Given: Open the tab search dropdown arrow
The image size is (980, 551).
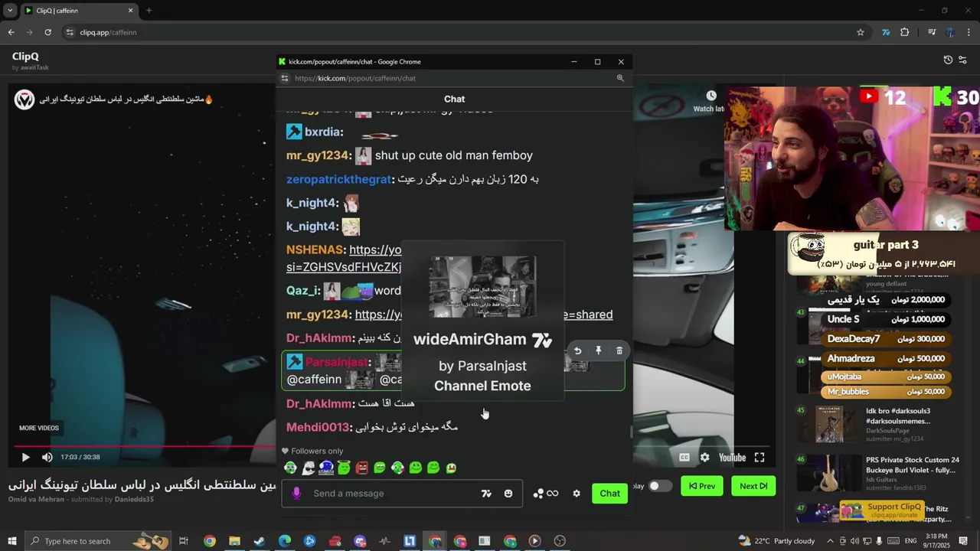Looking at the screenshot, I should tap(10, 11).
